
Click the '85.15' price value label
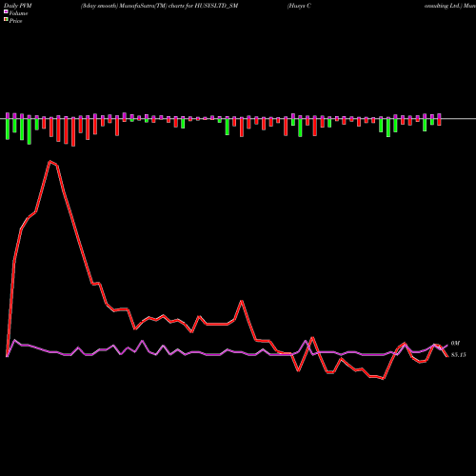click(458, 355)
